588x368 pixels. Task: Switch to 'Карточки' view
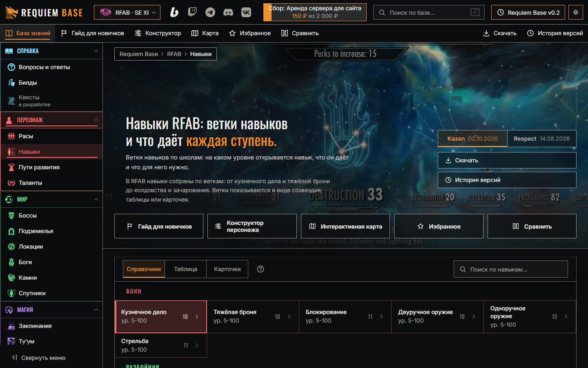coord(227,269)
